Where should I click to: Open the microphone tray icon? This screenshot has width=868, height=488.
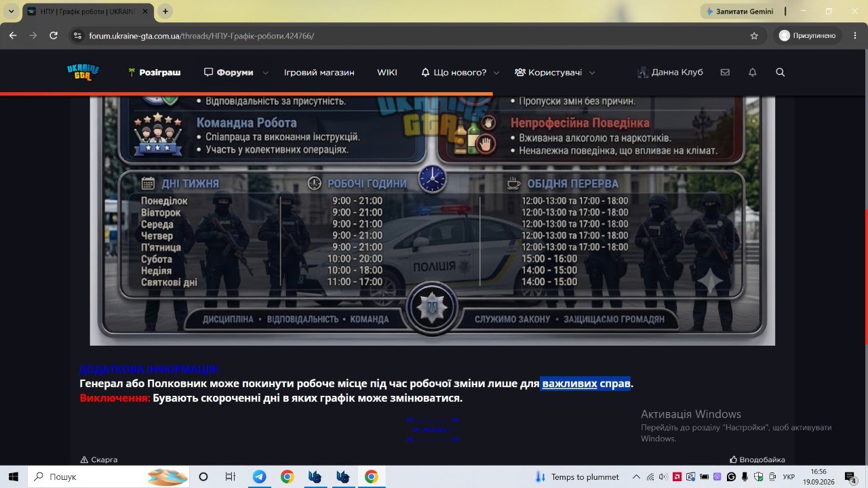click(744, 476)
